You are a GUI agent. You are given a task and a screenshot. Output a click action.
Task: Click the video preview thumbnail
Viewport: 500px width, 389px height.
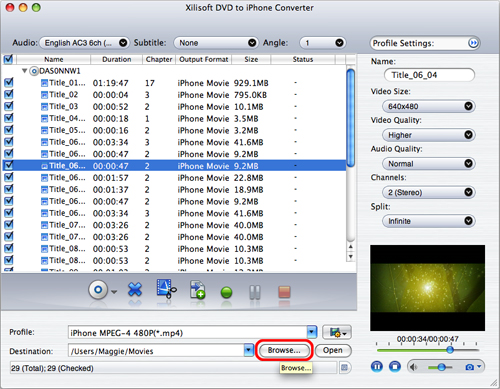click(427, 288)
